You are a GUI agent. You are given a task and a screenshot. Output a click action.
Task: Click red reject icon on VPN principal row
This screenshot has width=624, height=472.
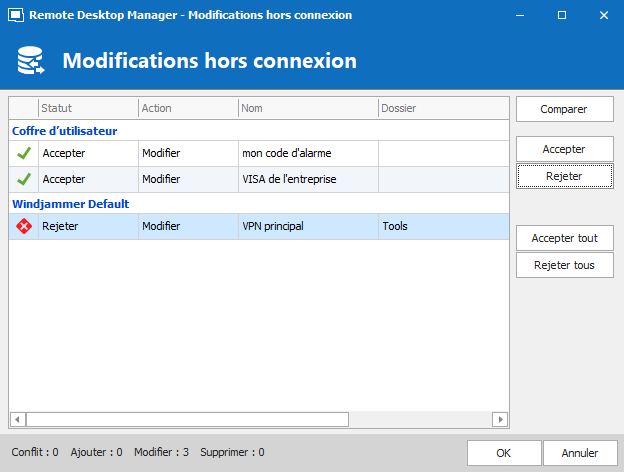(x=24, y=227)
